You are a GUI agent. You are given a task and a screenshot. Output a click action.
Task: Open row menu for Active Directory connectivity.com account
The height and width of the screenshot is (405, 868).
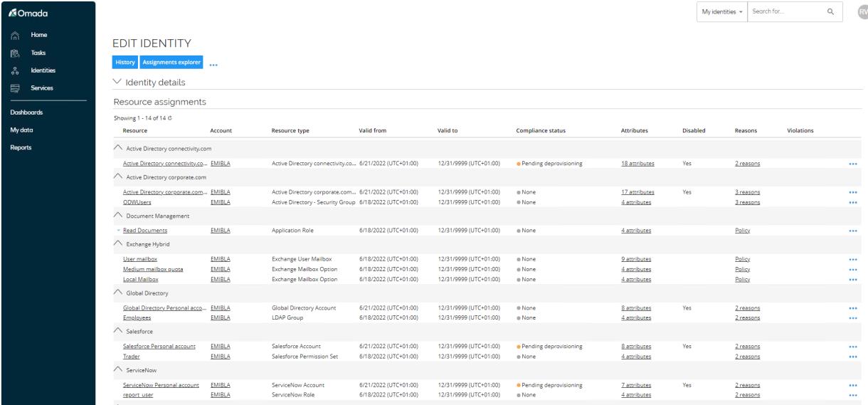point(853,164)
